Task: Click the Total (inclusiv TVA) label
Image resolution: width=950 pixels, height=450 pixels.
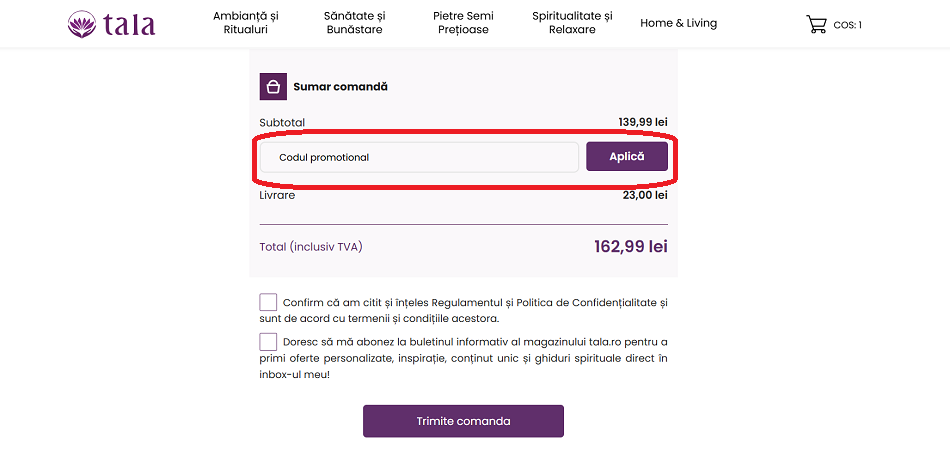Action: [311, 246]
